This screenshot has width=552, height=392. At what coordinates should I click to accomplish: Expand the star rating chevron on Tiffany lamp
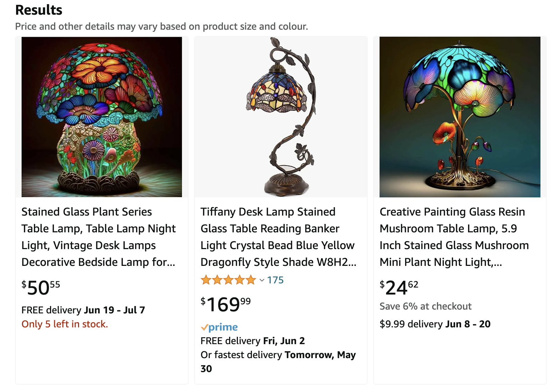(x=262, y=280)
